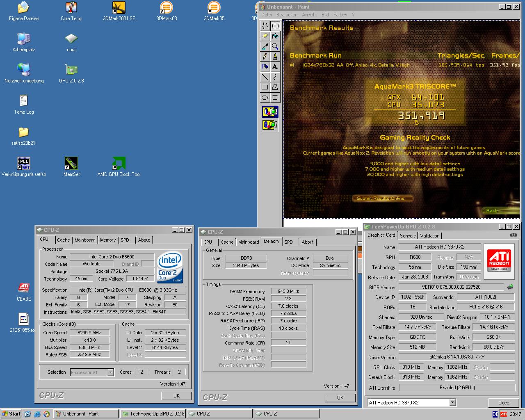Click OK in CPU-Z processor window
Image resolution: width=525 pixels, height=420 pixels.
point(176,396)
